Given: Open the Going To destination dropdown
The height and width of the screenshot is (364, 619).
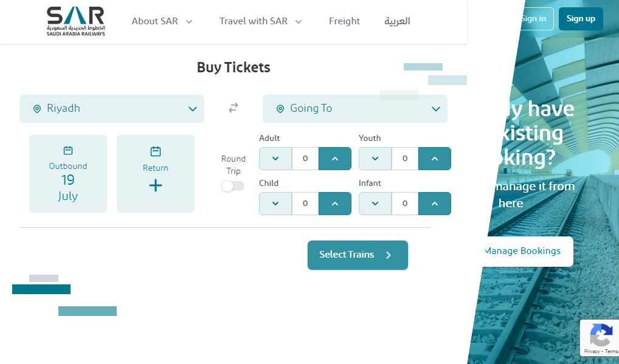Looking at the screenshot, I should pyautogui.click(x=355, y=109).
